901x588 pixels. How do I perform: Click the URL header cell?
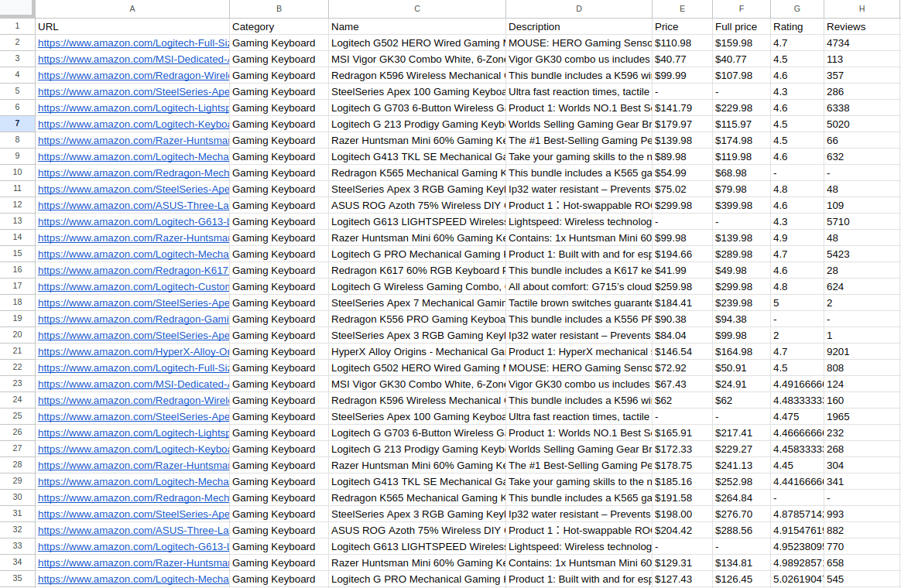(x=132, y=26)
